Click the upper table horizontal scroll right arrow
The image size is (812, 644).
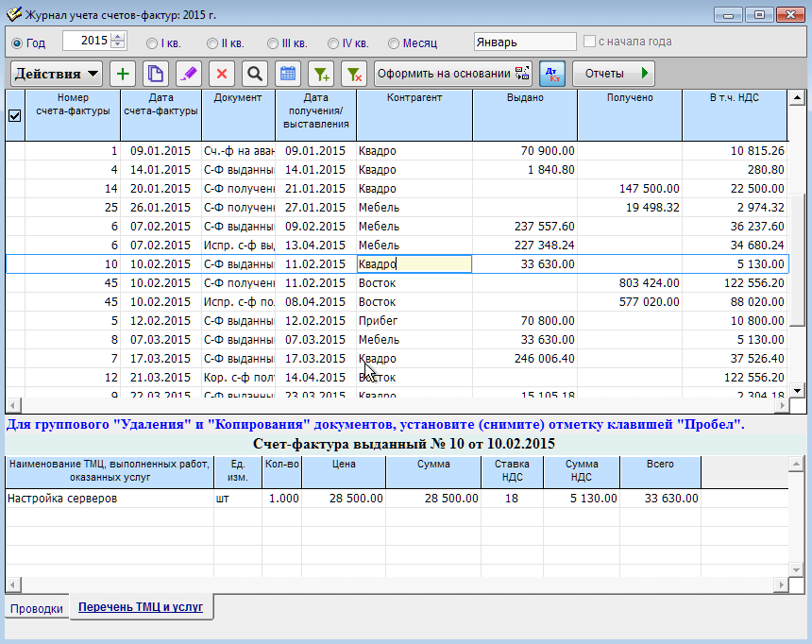(x=782, y=405)
